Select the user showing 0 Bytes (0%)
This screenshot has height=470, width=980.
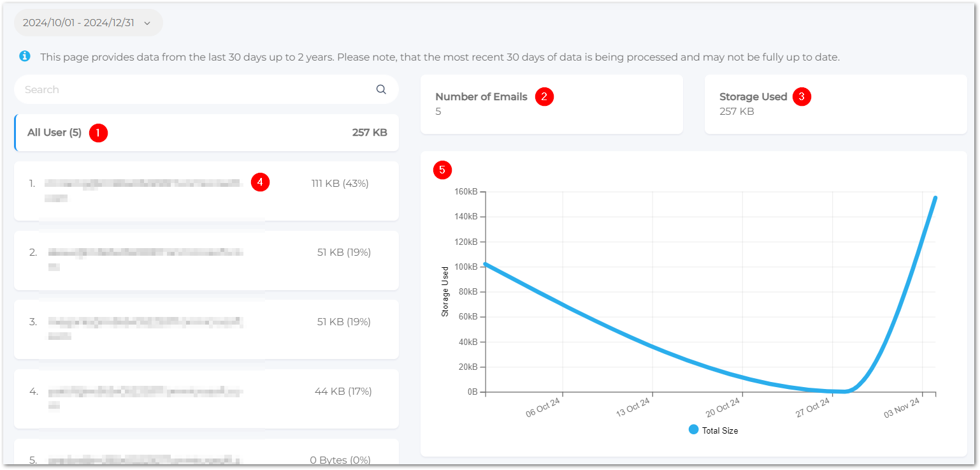[205, 456]
